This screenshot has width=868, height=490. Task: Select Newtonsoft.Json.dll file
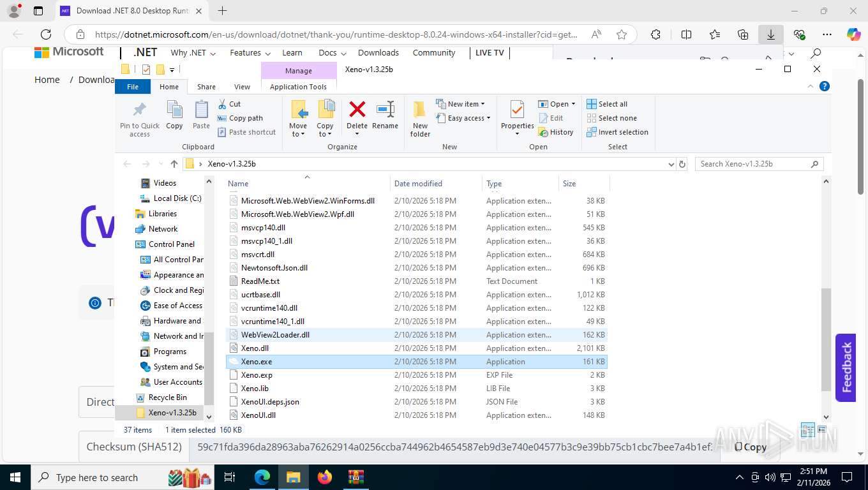pos(274,268)
